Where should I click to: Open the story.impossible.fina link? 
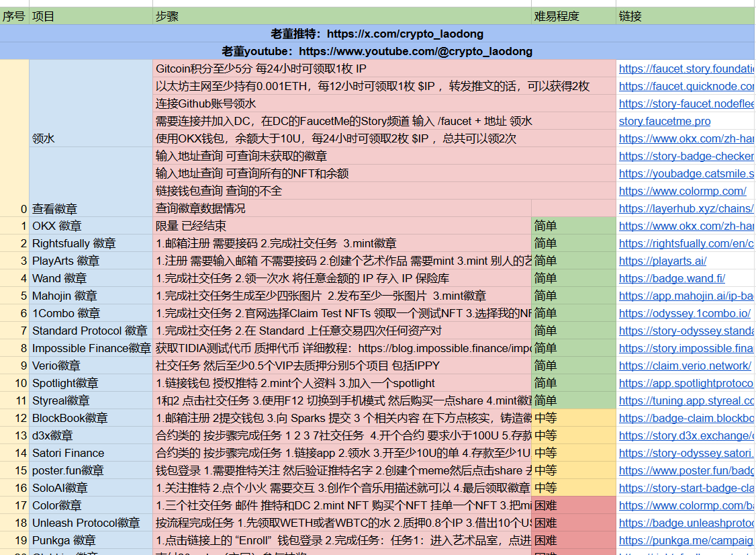pos(686,349)
